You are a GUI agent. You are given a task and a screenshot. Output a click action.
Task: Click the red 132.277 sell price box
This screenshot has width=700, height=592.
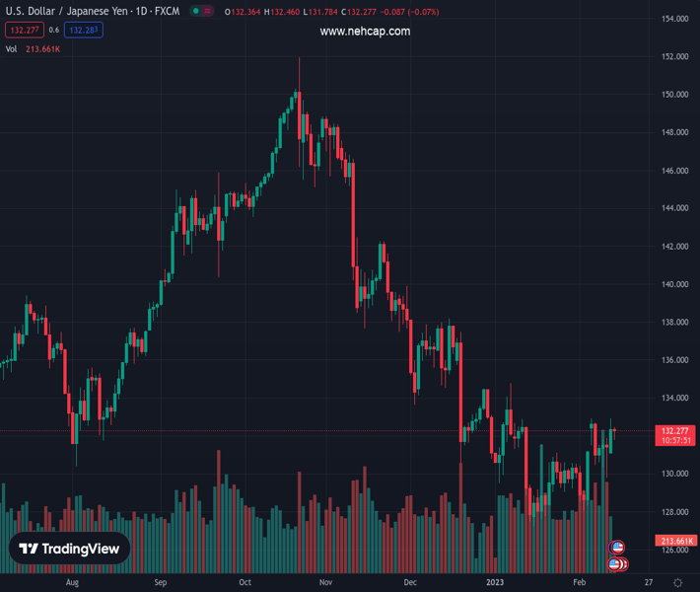(x=23, y=30)
